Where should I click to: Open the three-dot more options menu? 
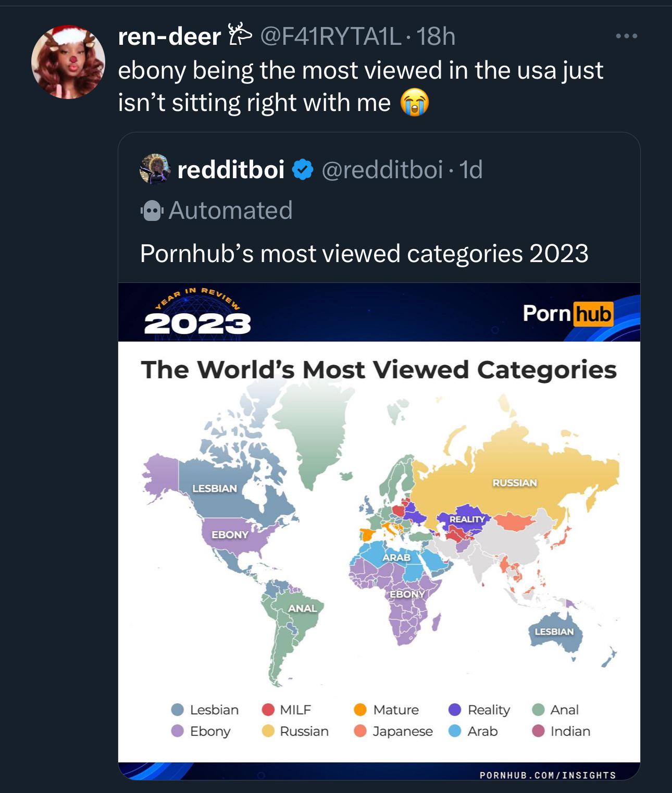tap(626, 36)
